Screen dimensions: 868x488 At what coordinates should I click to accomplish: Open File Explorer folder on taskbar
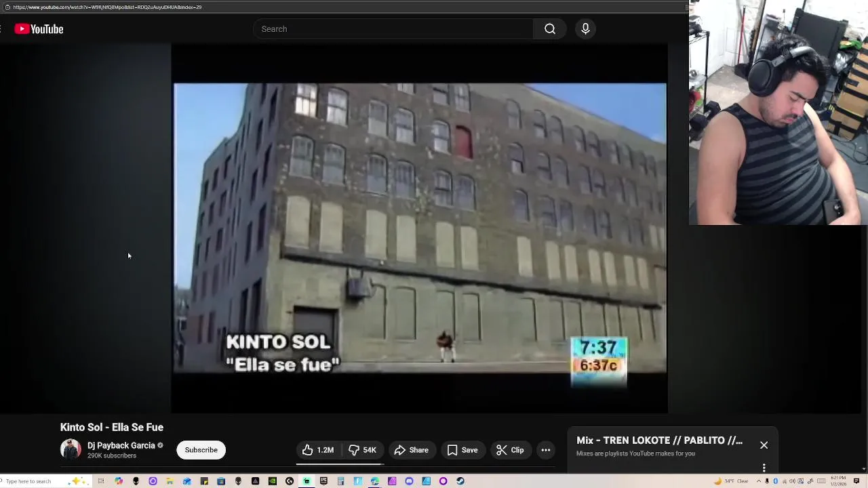(170, 481)
